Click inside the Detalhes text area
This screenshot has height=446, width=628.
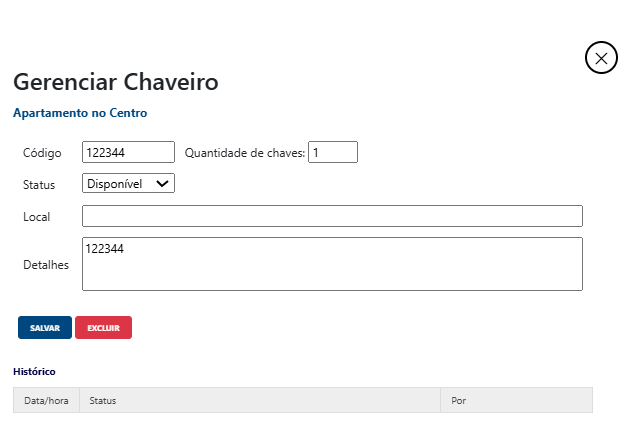[x=332, y=264]
